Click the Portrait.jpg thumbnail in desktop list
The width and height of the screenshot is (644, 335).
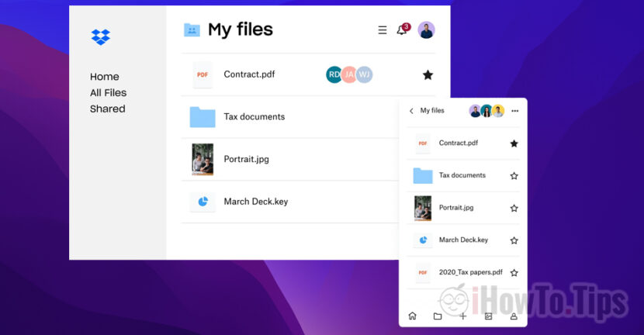click(x=203, y=159)
